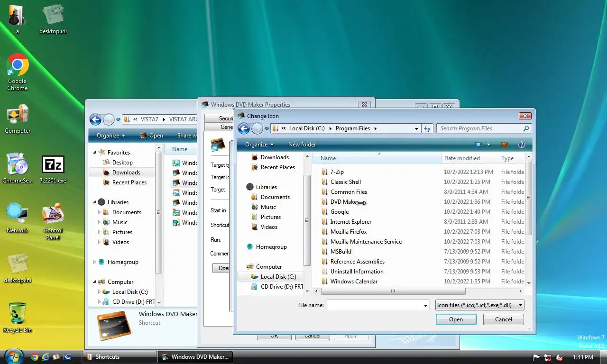Open the Organize menu in Change Icon dialog

pyautogui.click(x=259, y=145)
